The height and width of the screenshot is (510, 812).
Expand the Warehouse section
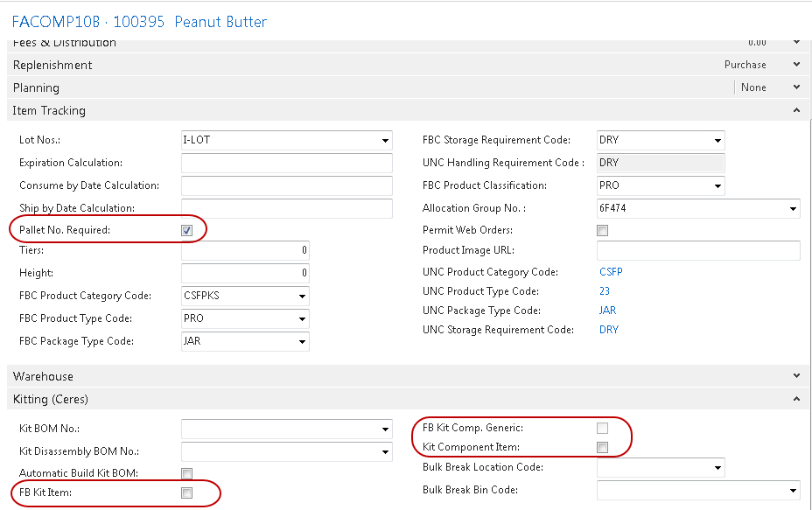[x=795, y=376]
